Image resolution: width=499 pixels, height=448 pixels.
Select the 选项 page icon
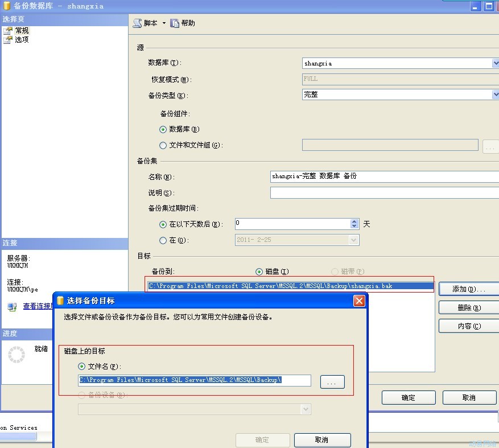[x=7, y=40]
